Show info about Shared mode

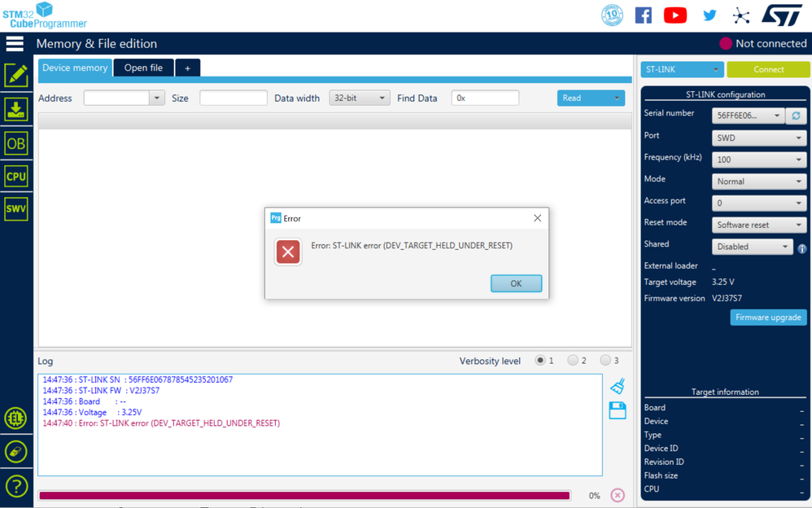(802, 249)
